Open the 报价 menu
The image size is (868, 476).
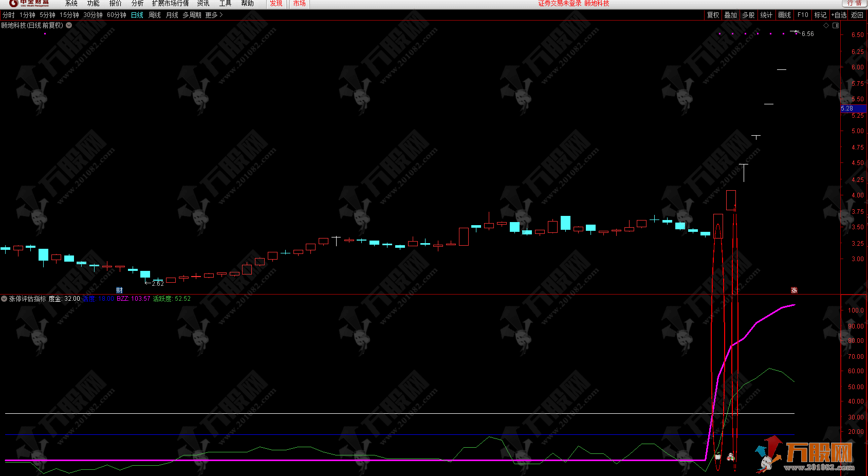115,4
